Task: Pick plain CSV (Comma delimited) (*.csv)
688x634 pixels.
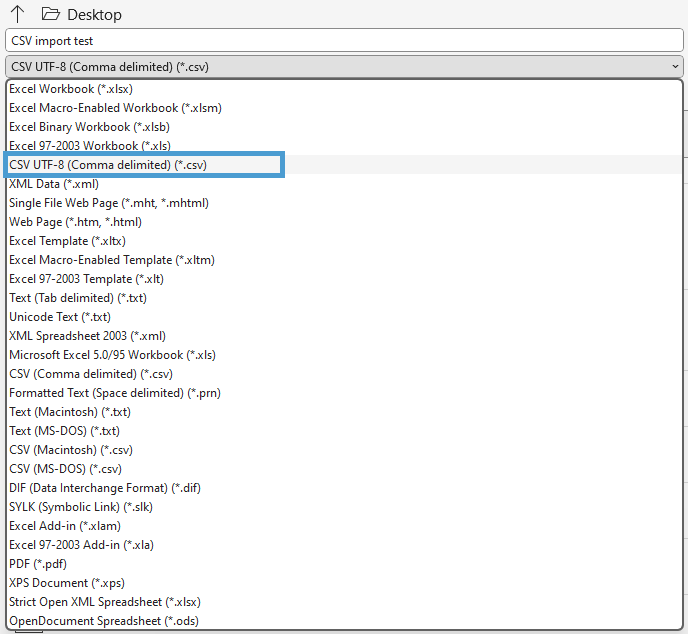Action: [344, 374]
